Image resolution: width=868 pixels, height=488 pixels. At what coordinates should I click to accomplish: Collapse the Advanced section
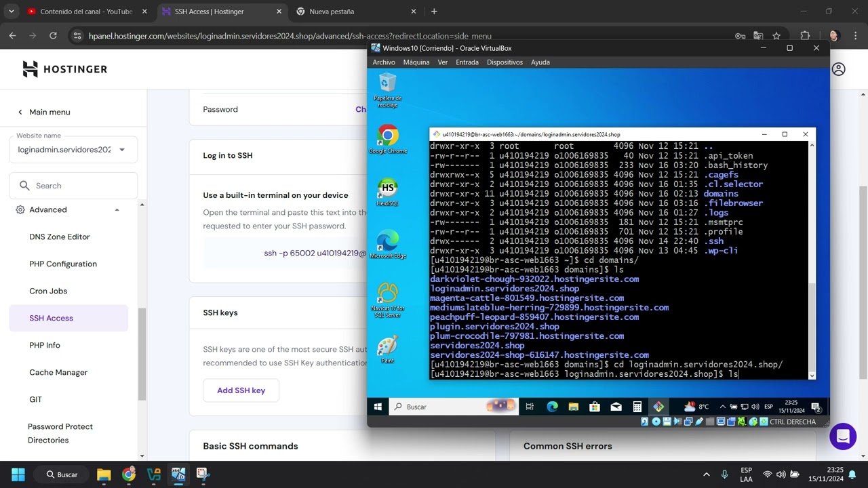coord(117,210)
